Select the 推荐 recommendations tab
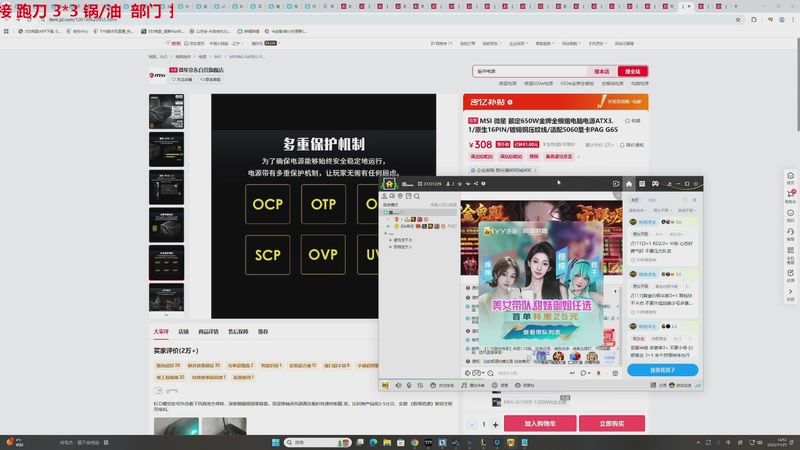The height and width of the screenshot is (450, 800). point(263,332)
